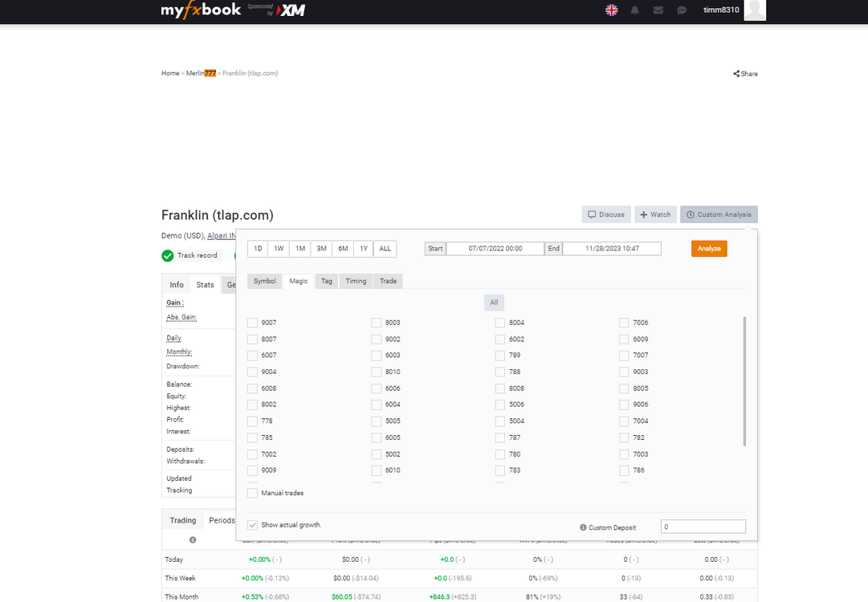Click the Track record verified checkmark
Image resolution: width=868 pixels, height=602 pixels.
click(167, 255)
